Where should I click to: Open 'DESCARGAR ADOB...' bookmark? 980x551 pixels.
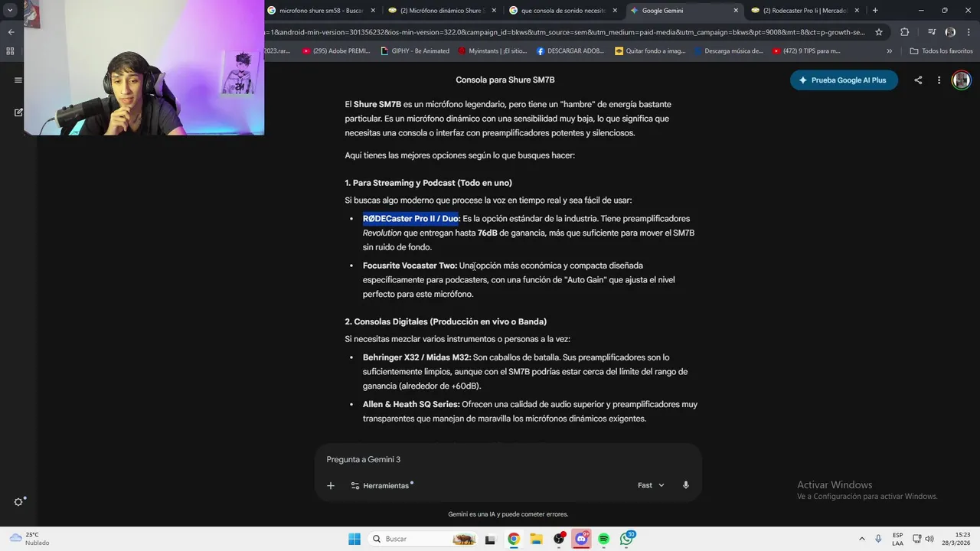coord(570,51)
